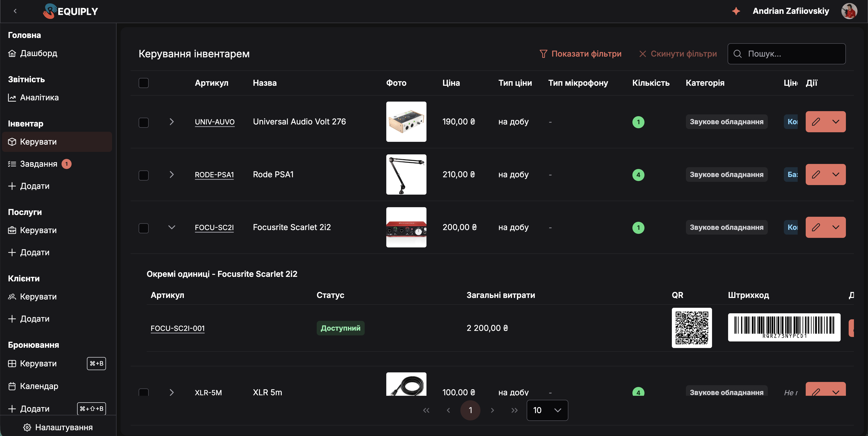Go to the next page of the table

point(492,410)
